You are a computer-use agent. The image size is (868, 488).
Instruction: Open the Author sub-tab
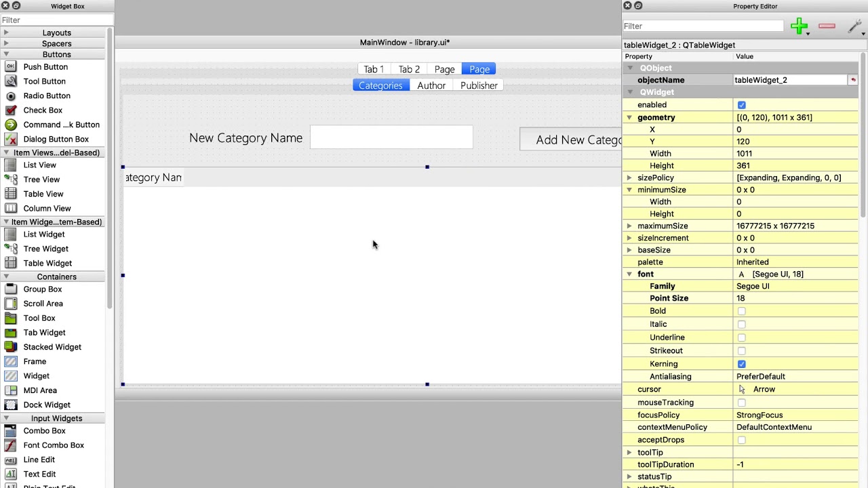[431, 85]
